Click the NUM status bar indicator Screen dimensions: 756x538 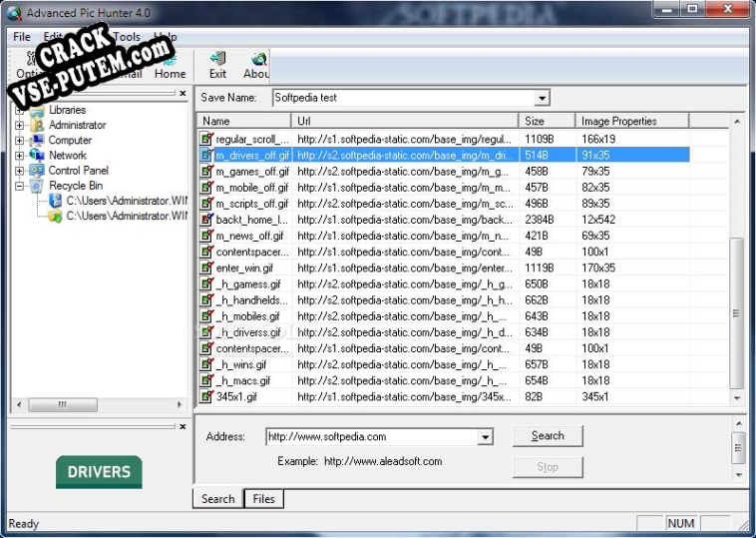click(681, 523)
